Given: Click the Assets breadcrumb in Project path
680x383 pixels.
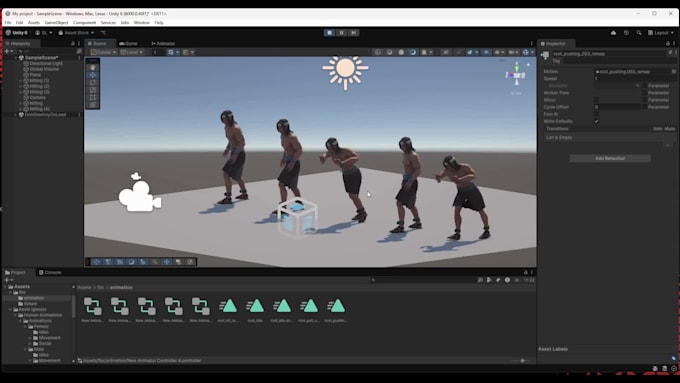Looking at the screenshot, I should pos(84,287).
